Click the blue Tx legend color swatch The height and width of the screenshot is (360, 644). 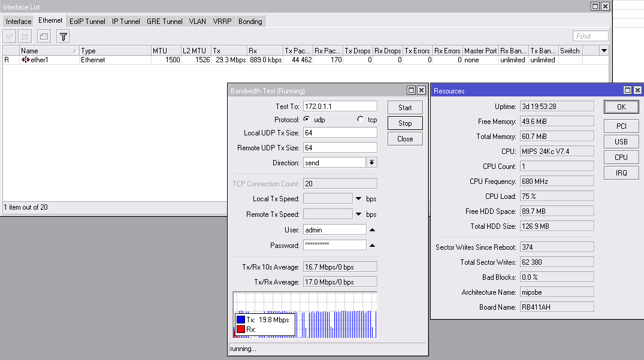click(x=240, y=320)
